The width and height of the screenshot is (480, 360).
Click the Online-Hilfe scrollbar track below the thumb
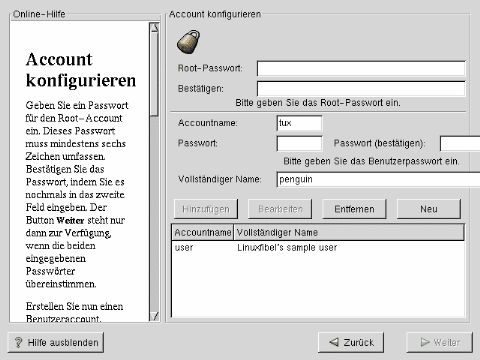coord(154,213)
